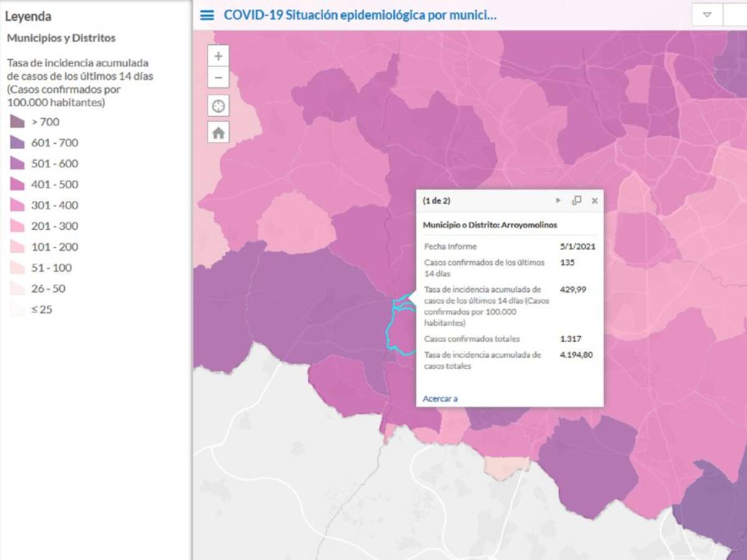The width and height of the screenshot is (747, 560).
Task: Click the 'Acercar a' link
Action: click(x=440, y=398)
